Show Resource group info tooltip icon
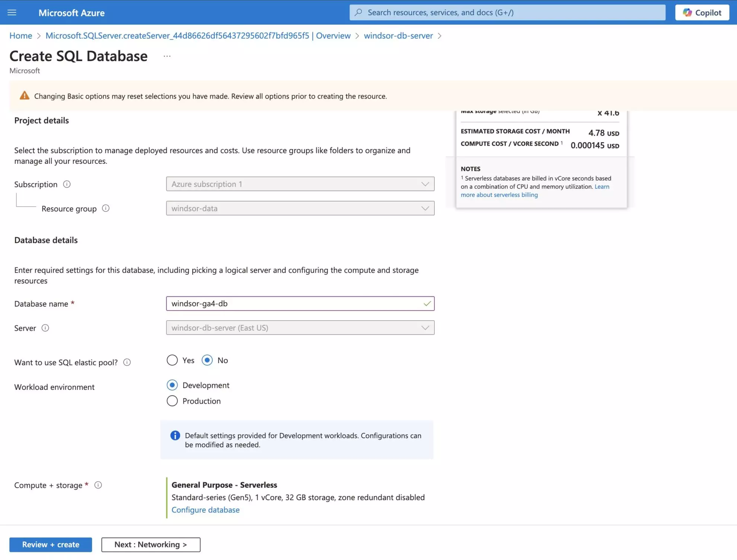The width and height of the screenshot is (737, 560). [x=106, y=208]
